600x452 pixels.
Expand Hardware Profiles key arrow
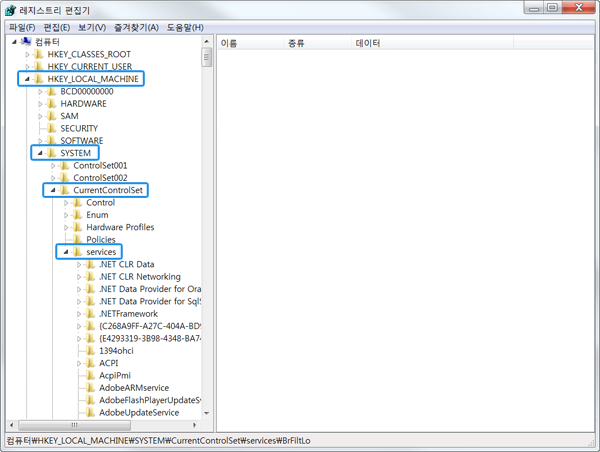66,227
